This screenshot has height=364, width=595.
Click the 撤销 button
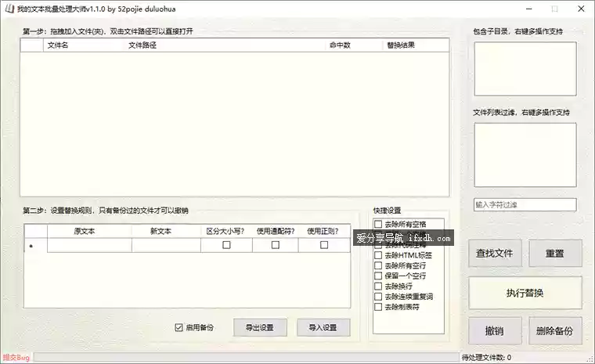point(495,330)
